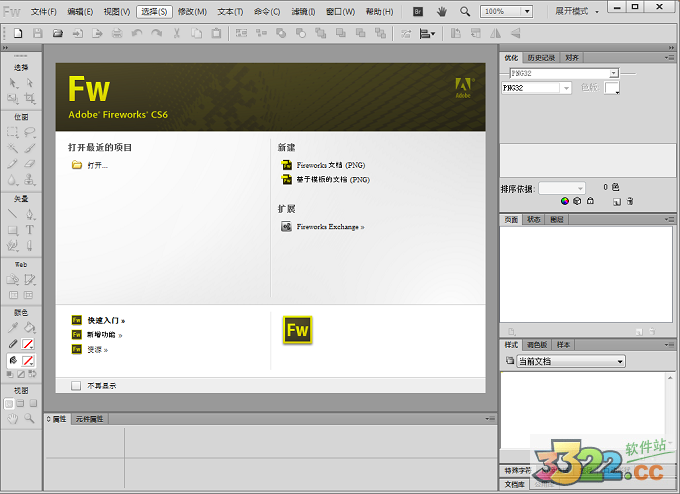Click the Open folder toolbar icon
The image size is (680, 494).
click(58, 33)
